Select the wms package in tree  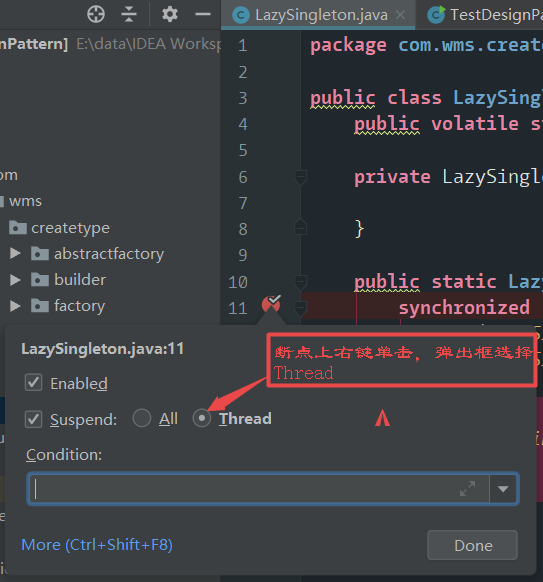pos(25,201)
